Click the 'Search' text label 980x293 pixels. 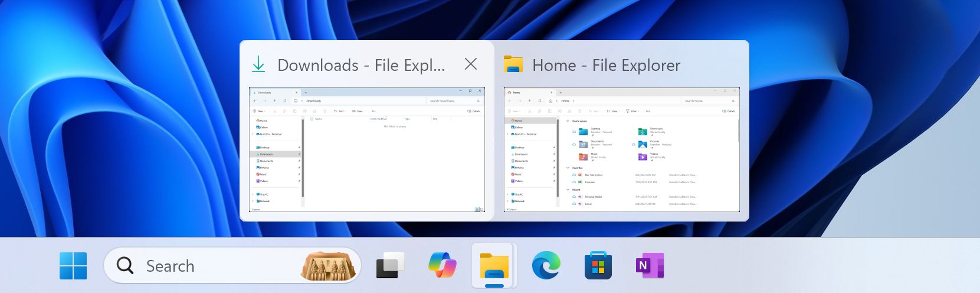(x=170, y=266)
